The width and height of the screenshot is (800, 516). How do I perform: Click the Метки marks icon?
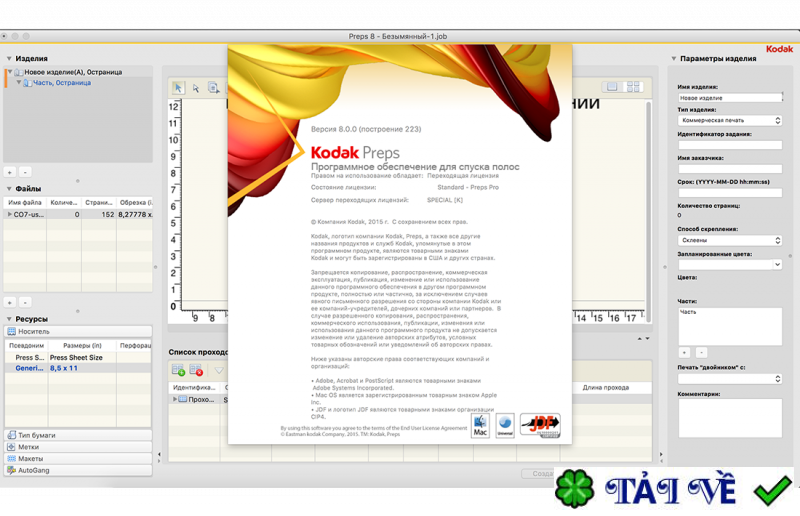(x=11, y=447)
